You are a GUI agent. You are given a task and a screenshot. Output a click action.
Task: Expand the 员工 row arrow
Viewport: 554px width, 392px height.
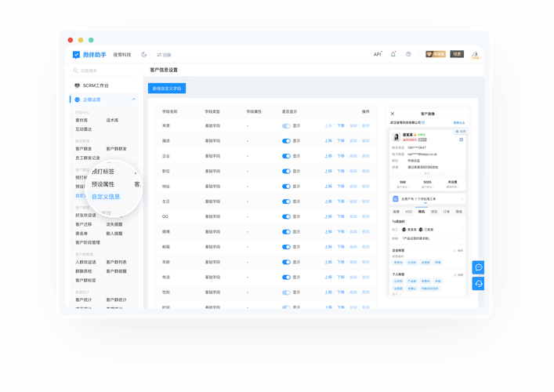[x=462, y=230]
